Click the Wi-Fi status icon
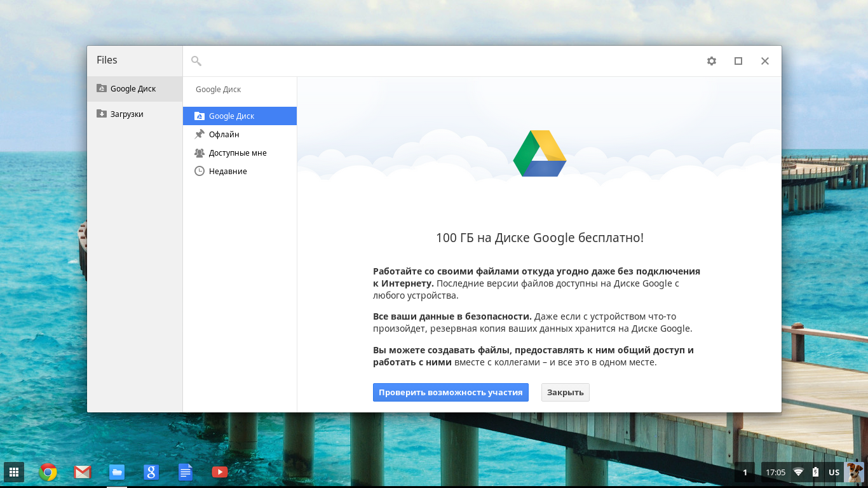This screenshot has width=868, height=488. click(799, 472)
